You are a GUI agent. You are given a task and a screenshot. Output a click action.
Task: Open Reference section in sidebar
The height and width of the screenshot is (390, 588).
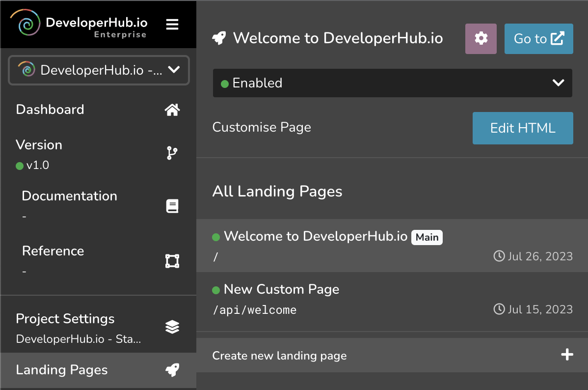click(x=53, y=251)
